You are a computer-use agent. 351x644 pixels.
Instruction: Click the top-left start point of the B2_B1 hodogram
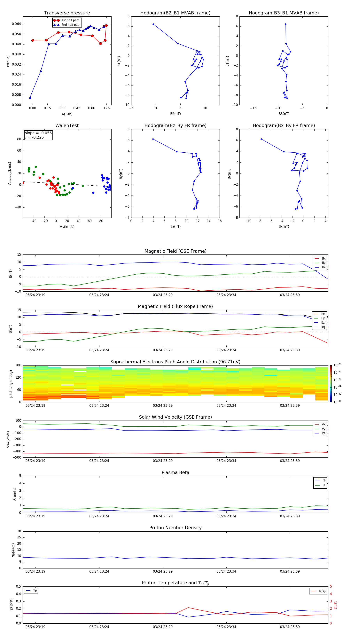153,24
